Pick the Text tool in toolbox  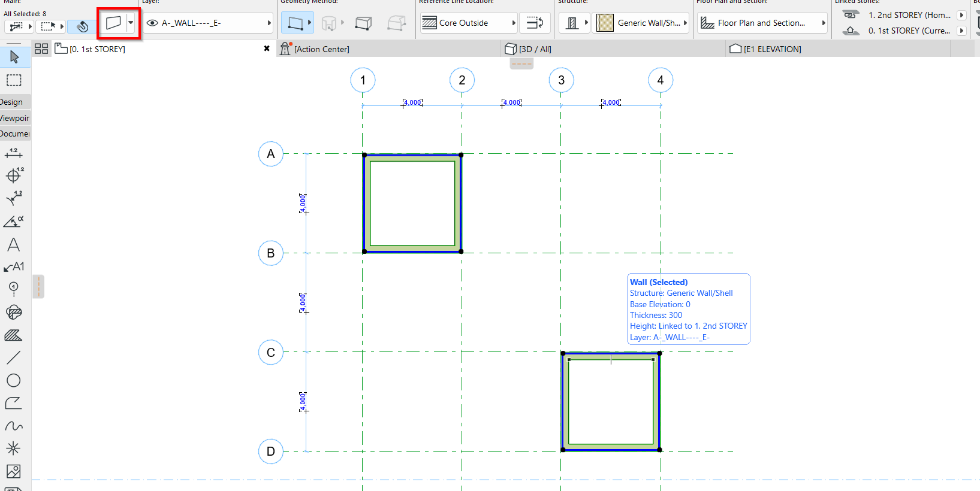tap(13, 244)
